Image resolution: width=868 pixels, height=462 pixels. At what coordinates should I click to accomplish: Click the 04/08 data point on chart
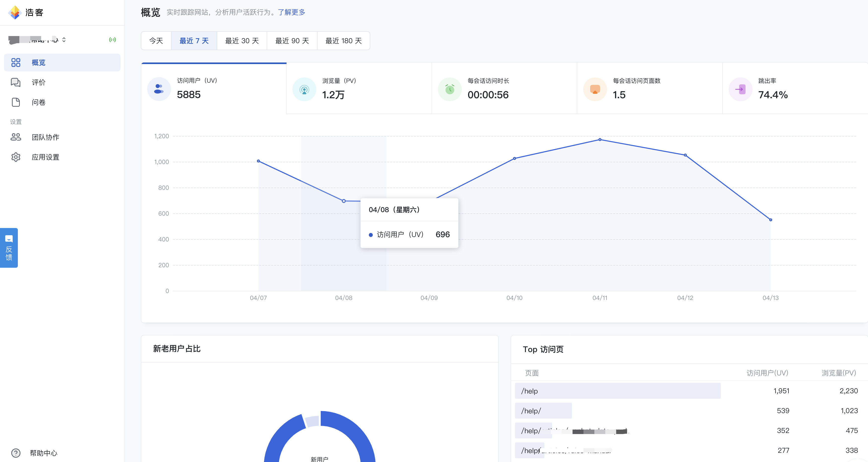click(x=344, y=201)
